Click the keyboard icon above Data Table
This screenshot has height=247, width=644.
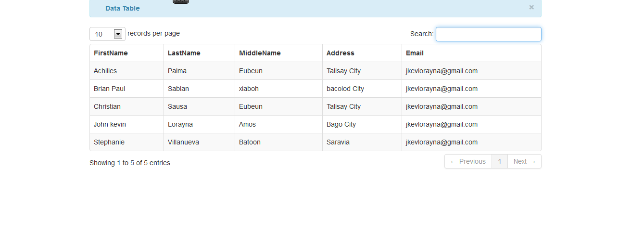pos(181,1)
